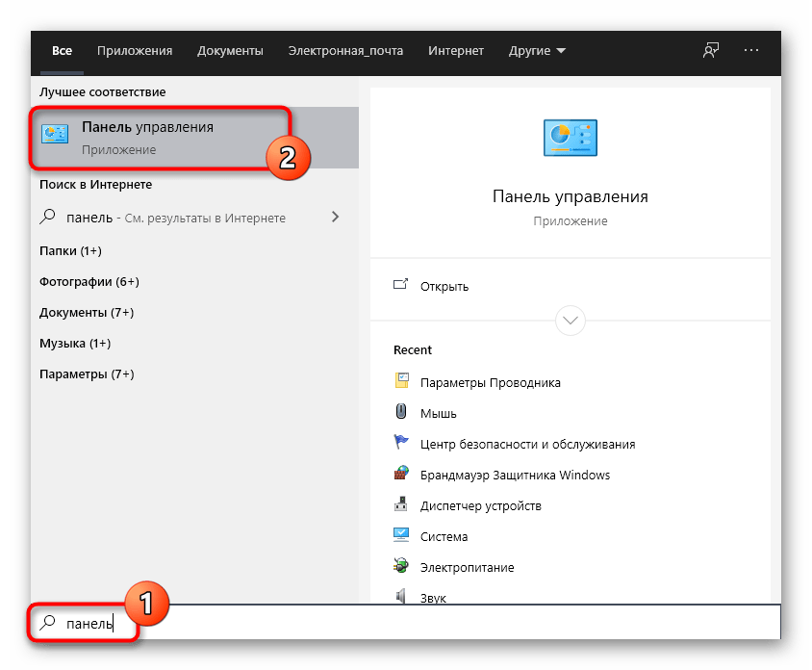812x670 pixels.
Task: Click the Security and Maintenance flag icon
Action: [x=402, y=444]
